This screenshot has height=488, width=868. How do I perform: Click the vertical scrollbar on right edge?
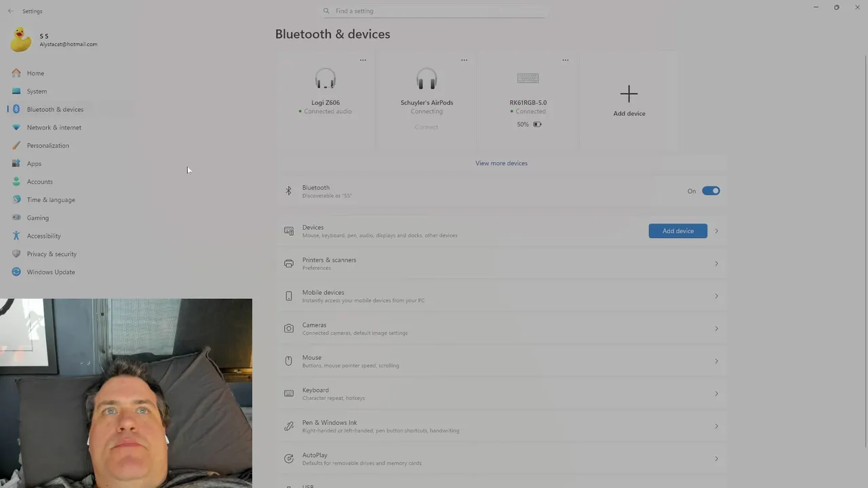[865, 251]
